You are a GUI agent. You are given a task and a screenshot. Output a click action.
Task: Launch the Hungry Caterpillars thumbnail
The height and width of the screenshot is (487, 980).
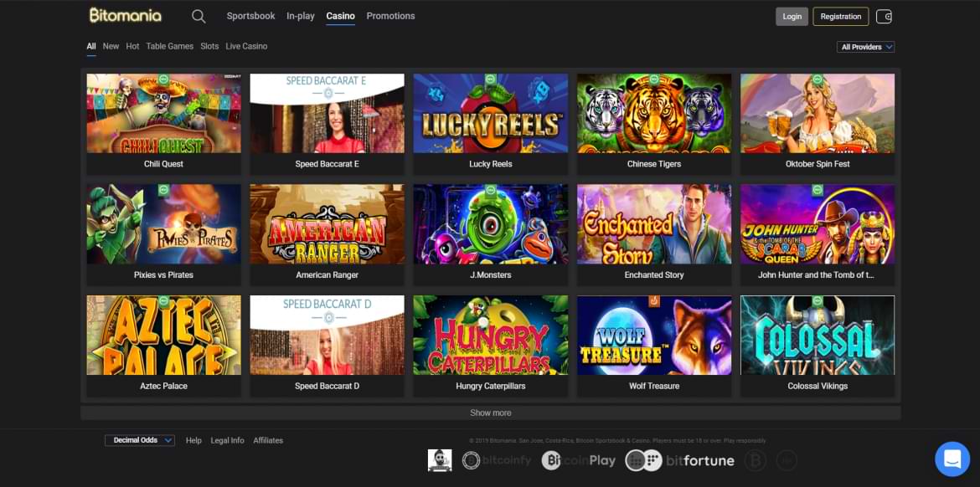click(x=491, y=336)
